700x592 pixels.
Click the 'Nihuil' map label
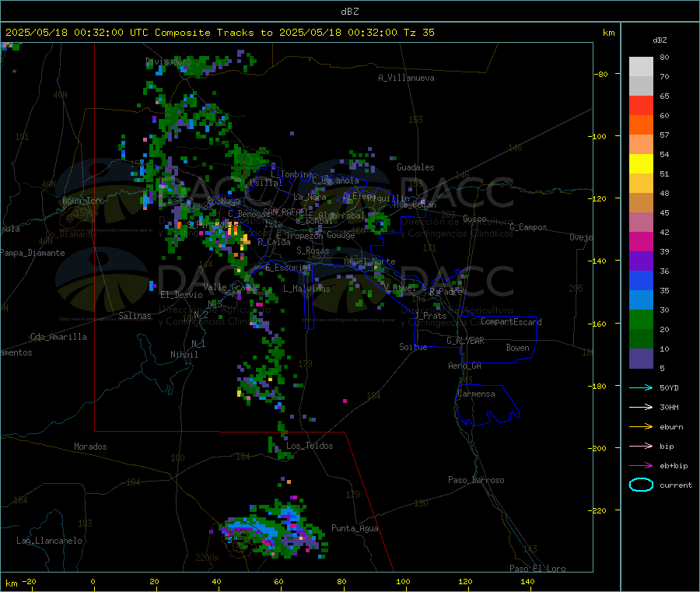184,355
